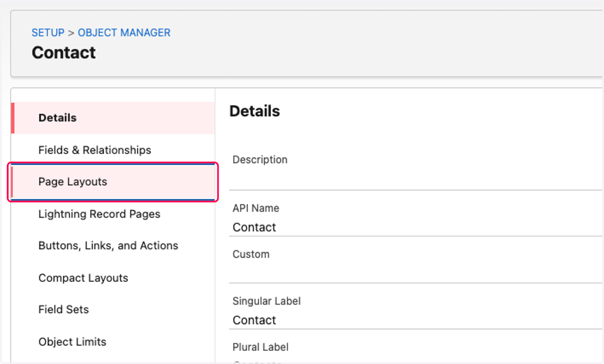Select Compact Layouts in sidebar

(113, 278)
